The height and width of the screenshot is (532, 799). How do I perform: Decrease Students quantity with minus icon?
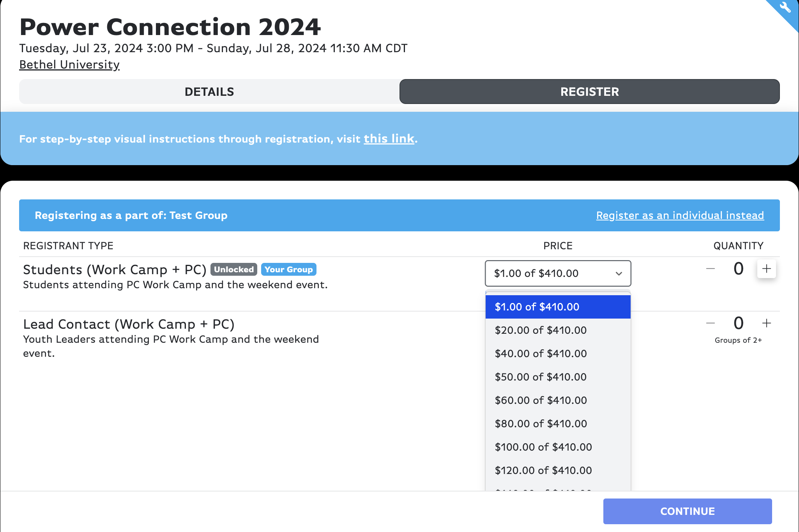click(x=711, y=269)
